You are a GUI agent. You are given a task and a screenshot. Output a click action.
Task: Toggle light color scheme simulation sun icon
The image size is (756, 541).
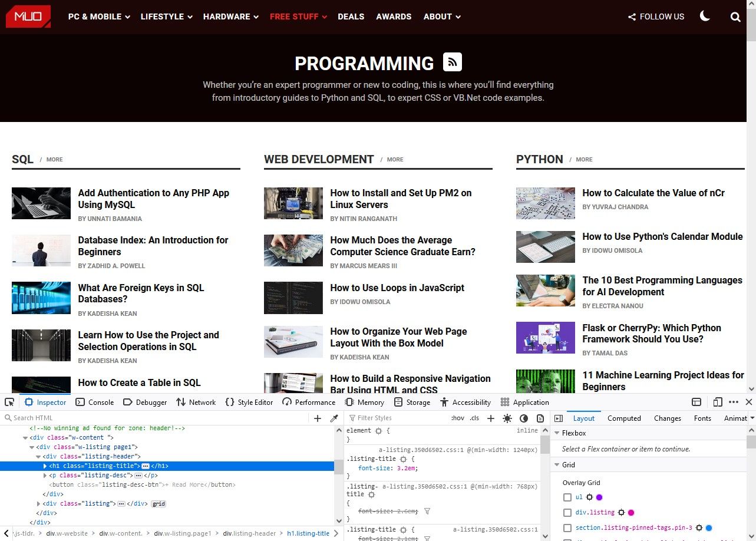(507, 418)
